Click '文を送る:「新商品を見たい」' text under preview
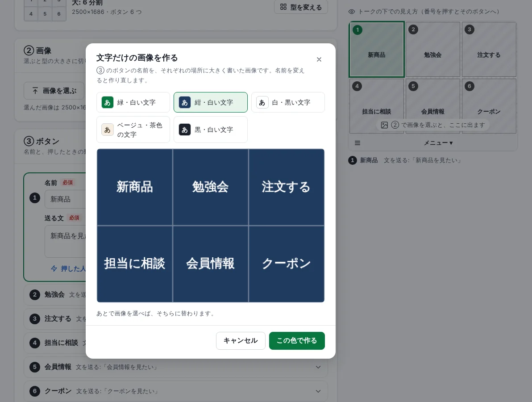 pyautogui.click(x=422, y=160)
